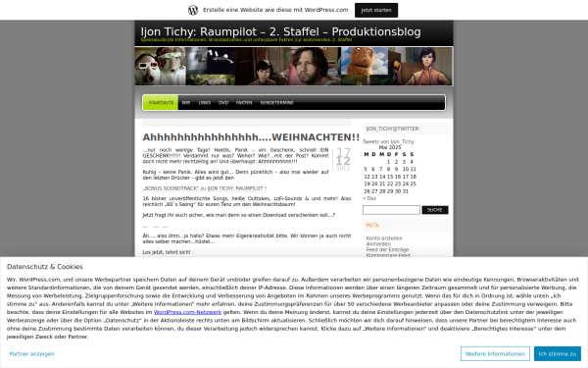588x368 pixels.
Task: Click the SUCHE search button
Action: point(435,210)
